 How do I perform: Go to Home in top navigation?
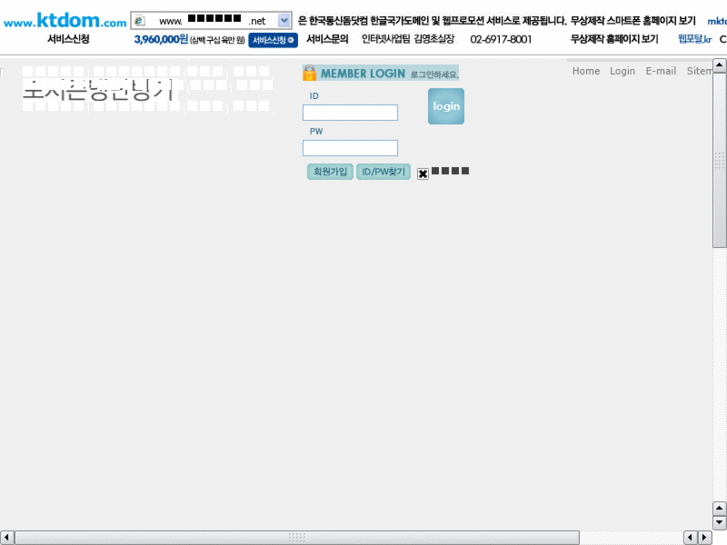pos(586,71)
